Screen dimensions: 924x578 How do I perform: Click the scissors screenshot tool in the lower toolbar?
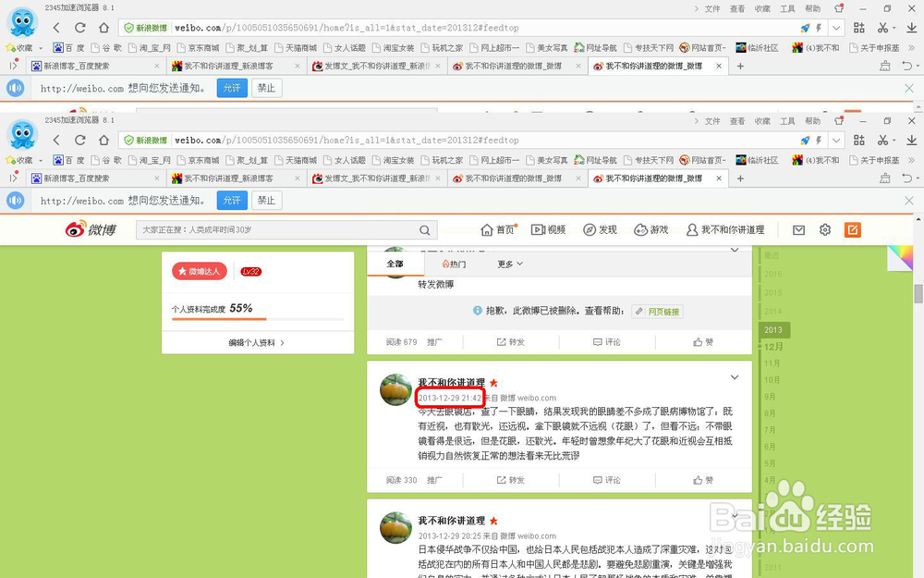[x=882, y=140]
